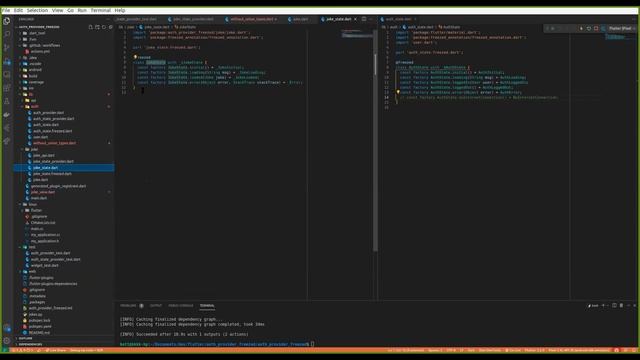Open the Run menu
Image resolution: width=640 pixels, height=360 pixels.
pyautogui.click(x=82, y=10)
